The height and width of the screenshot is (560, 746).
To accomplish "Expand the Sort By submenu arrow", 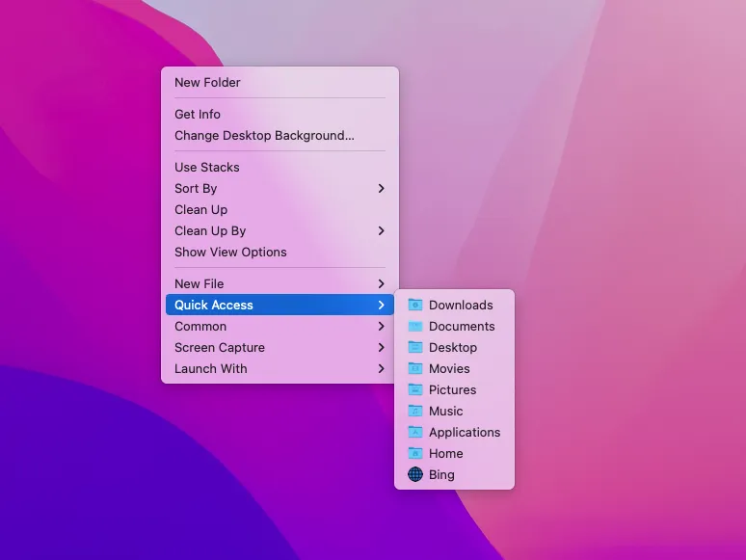I will 381,188.
